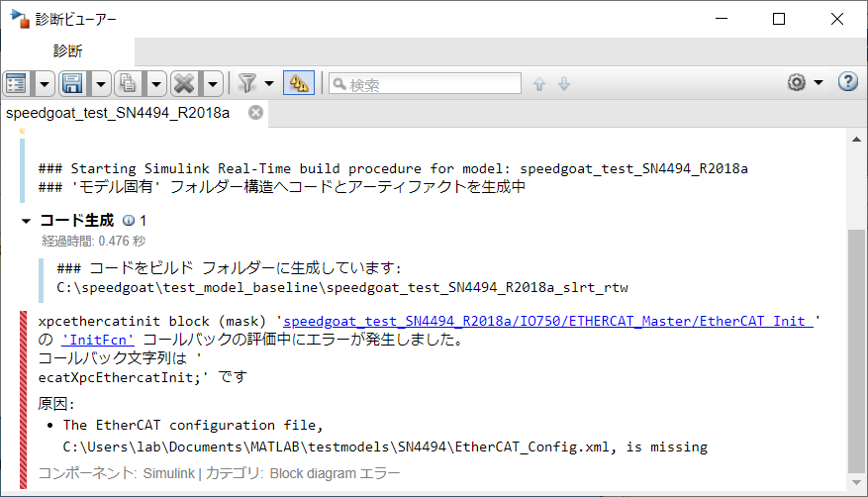
Task: Click the ecatXpcEthercatInit; callback string
Action: 123,377
